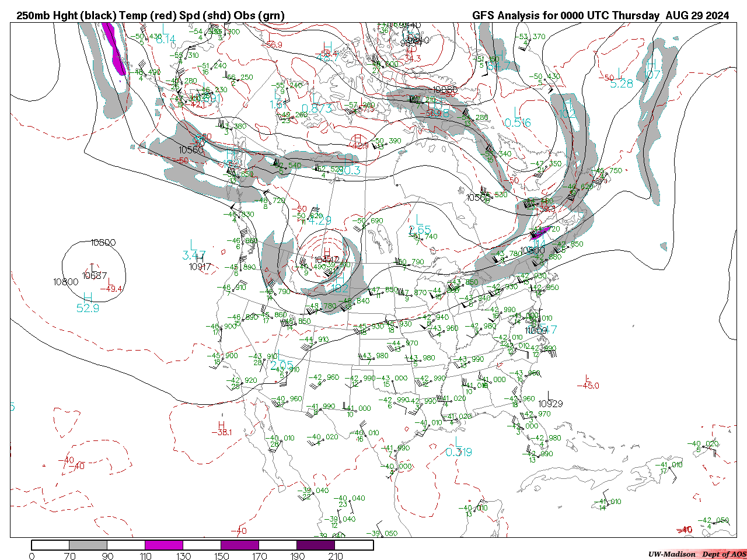Click the cyan "80.3" label
This screenshot has height=560, width=747.
pos(348,170)
